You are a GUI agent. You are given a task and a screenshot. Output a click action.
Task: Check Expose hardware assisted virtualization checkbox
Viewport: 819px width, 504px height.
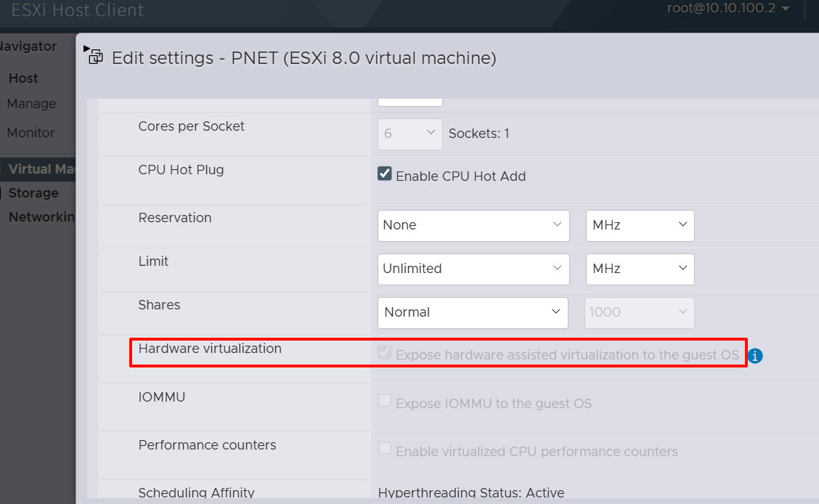[x=385, y=354]
